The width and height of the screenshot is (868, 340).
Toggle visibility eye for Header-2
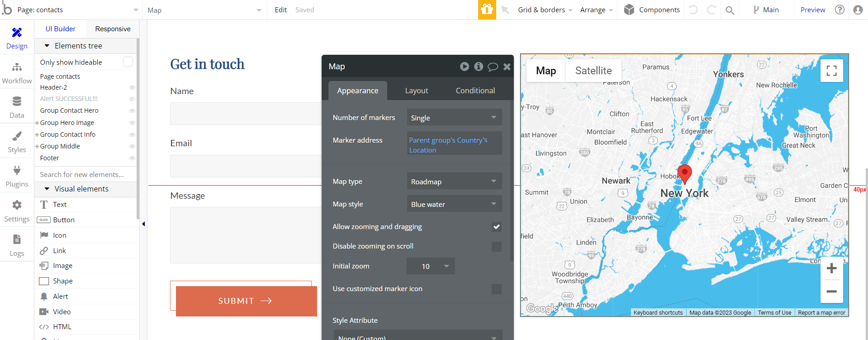click(x=132, y=87)
